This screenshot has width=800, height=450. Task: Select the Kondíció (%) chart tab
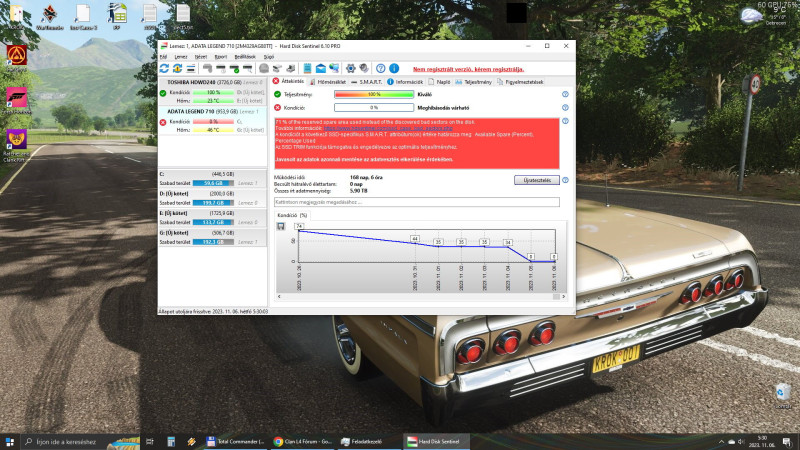(x=292, y=215)
